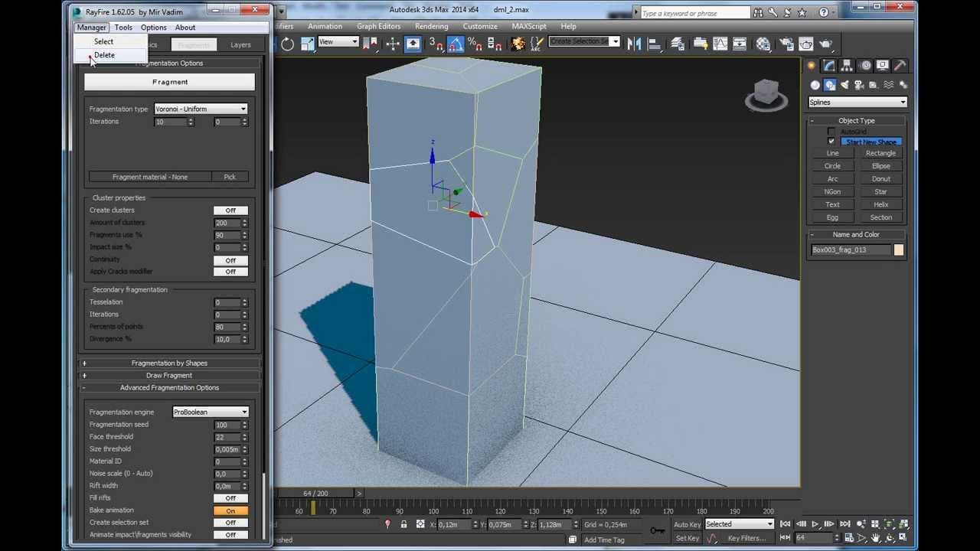Click the ViewCube in viewport
The image size is (980, 551).
click(x=766, y=95)
